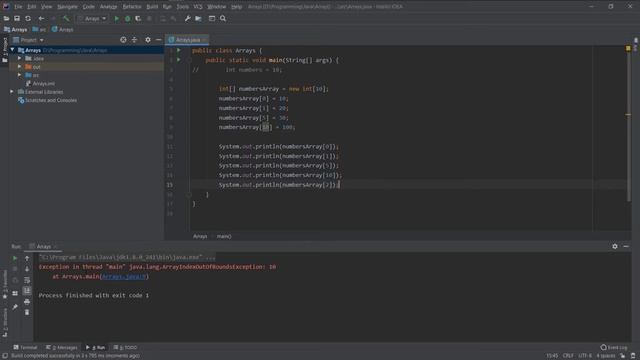
Task: Click the Pin tab icon in Run panel
Action: pos(15,307)
